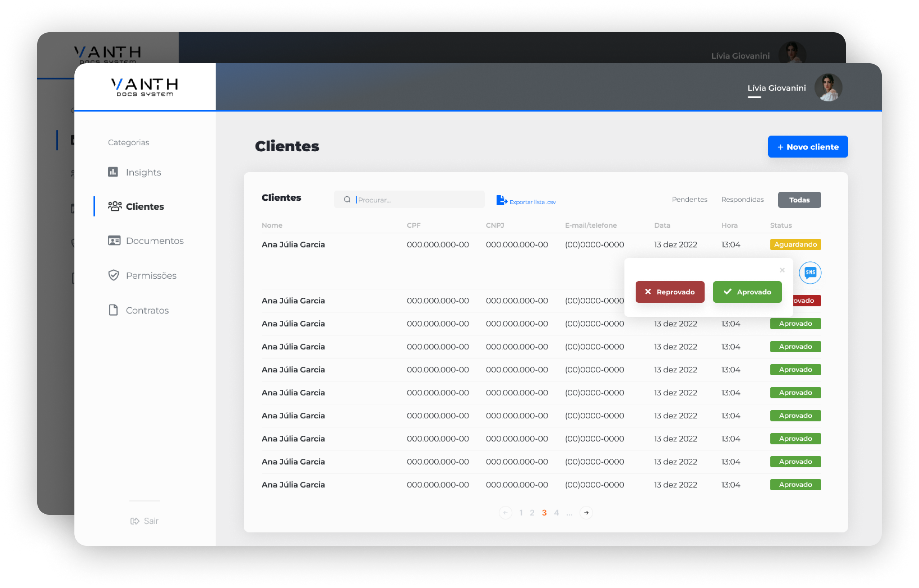The image size is (919, 588).
Task: Close the approval popup with X
Action: (782, 270)
